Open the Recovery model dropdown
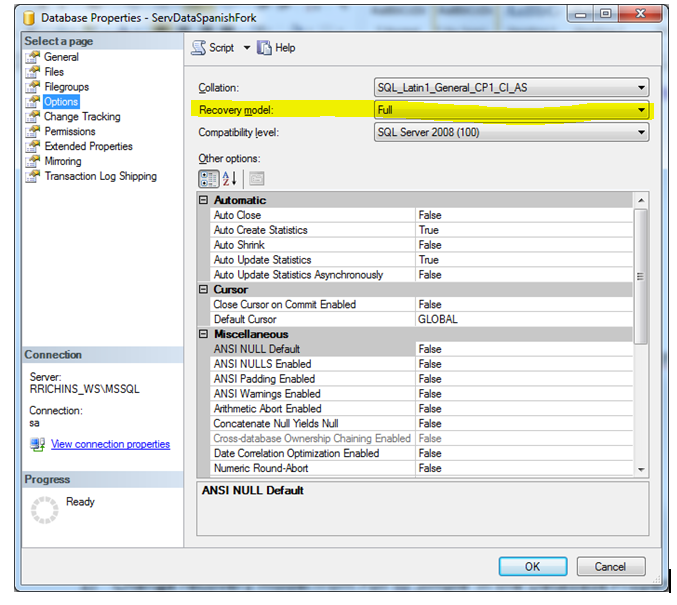The image size is (677, 605). point(511,110)
